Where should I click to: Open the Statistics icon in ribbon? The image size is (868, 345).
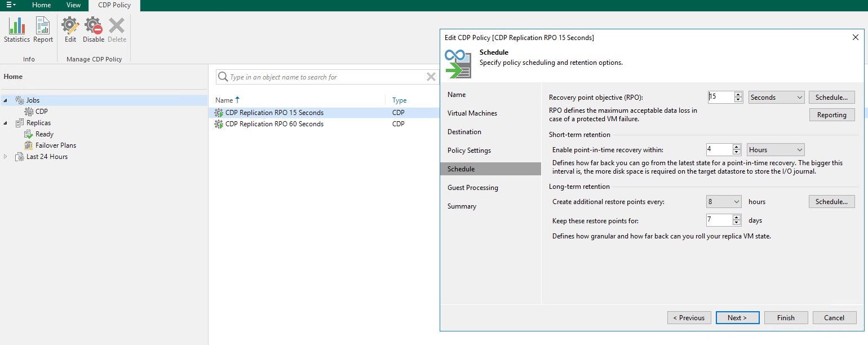click(x=16, y=29)
